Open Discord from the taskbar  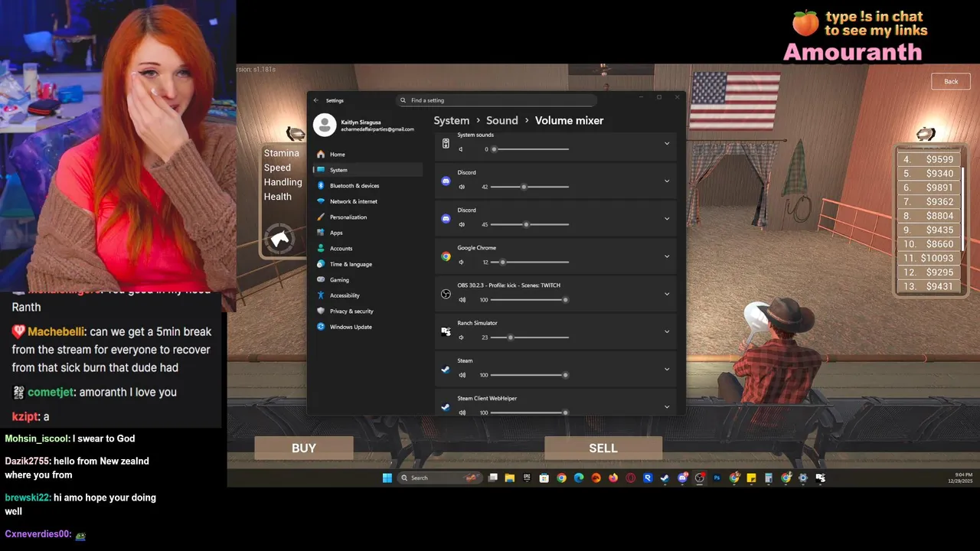(682, 478)
